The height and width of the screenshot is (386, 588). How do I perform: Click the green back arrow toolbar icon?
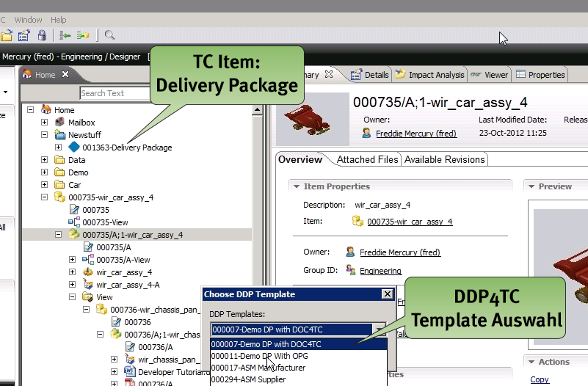click(x=65, y=36)
